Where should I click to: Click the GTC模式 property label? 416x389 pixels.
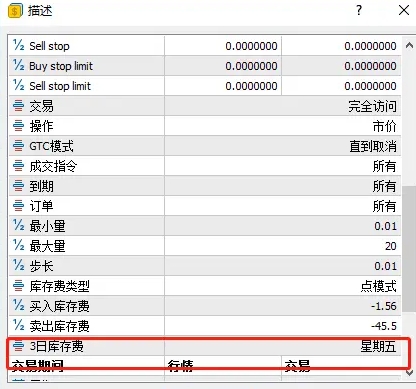[x=51, y=146]
